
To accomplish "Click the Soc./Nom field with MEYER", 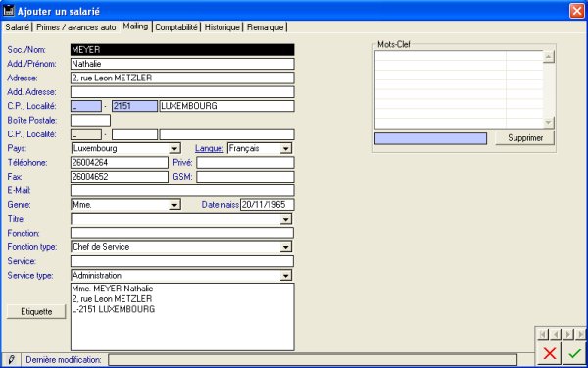I will click(182, 50).
